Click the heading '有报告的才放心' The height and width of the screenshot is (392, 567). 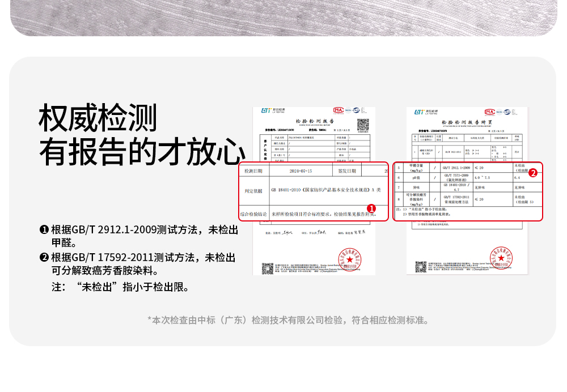click(x=142, y=151)
